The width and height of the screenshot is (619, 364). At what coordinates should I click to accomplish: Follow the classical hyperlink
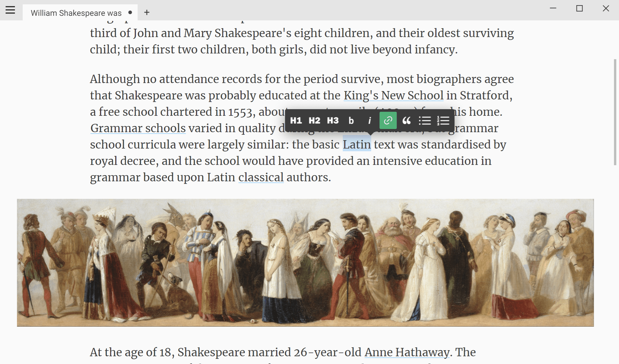pos(261,177)
